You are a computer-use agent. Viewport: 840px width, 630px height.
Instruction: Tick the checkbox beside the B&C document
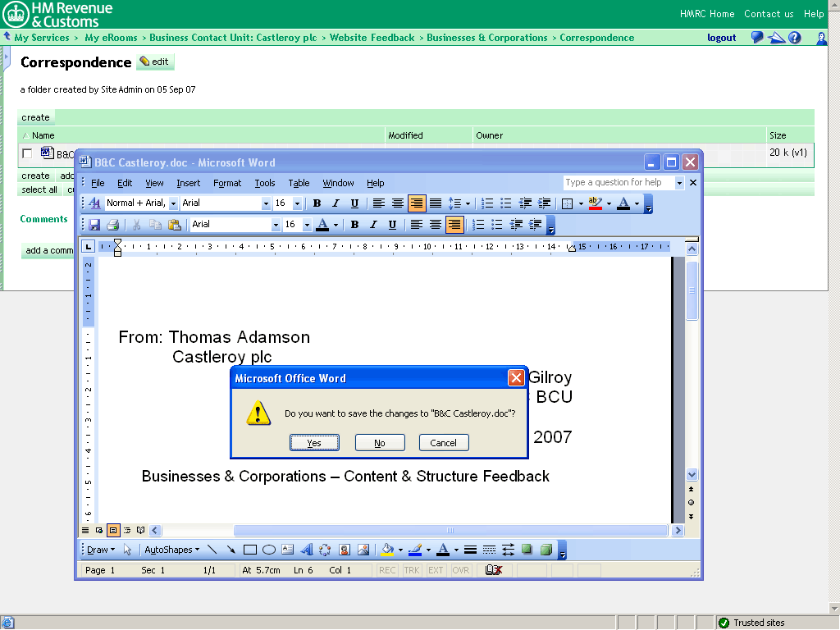[x=28, y=153]
